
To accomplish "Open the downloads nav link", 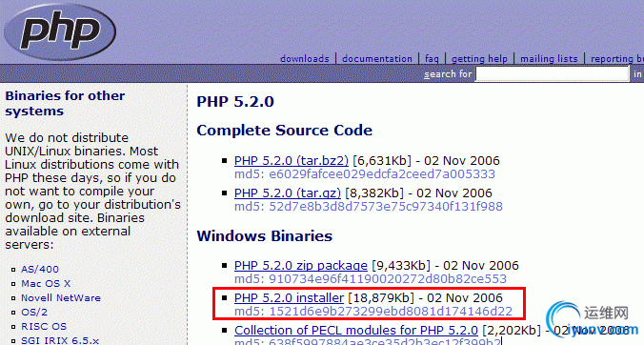I will pos(305,59).
